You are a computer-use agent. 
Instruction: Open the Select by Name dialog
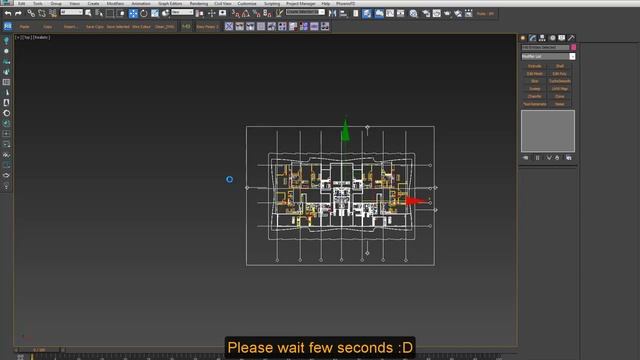[x=99, y=13]
